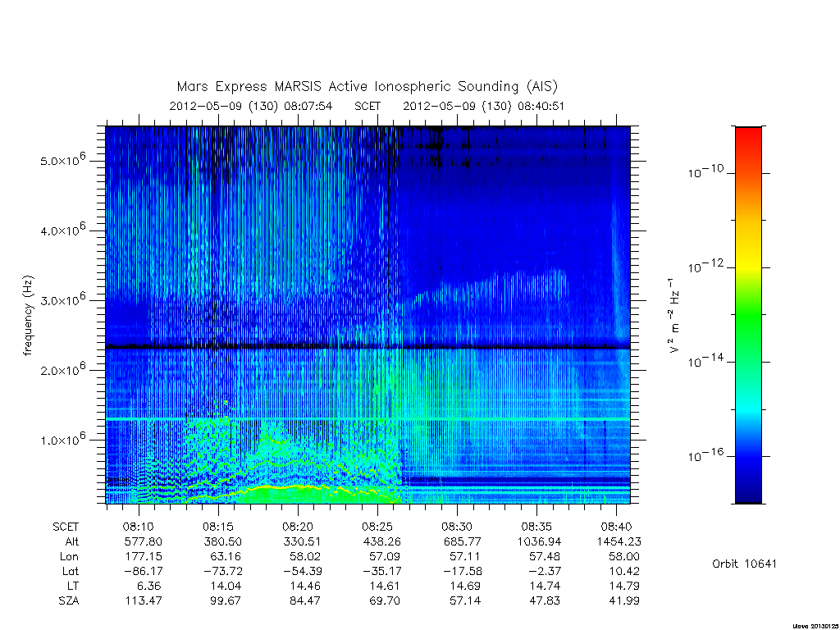Click the Orbit 10641 label
Screen dimensions: 840x630
point(744,564)
